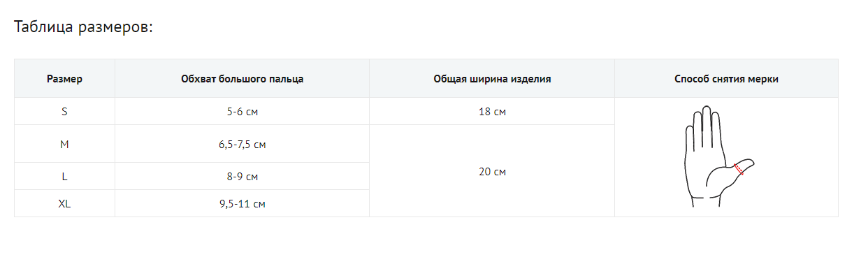Click the "9,5-11 см" thumb girth value
The width and height of the screenshot is (868, 264).
(x=242, y=204)
